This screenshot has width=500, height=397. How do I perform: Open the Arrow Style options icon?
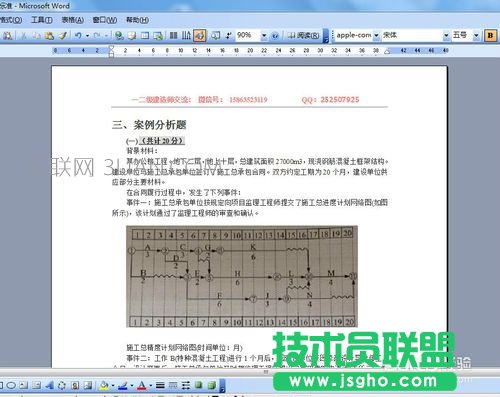click(x=186, y=386)
